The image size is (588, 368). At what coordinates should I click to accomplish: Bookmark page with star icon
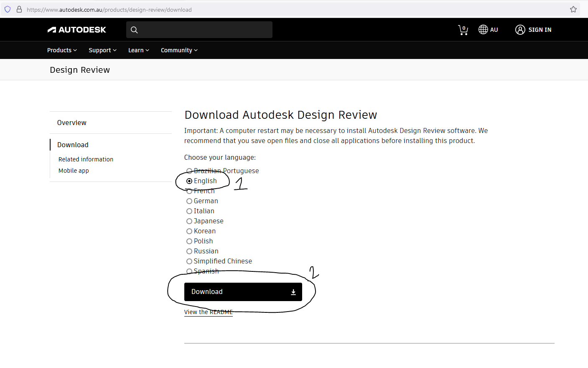tap(573, 9)
